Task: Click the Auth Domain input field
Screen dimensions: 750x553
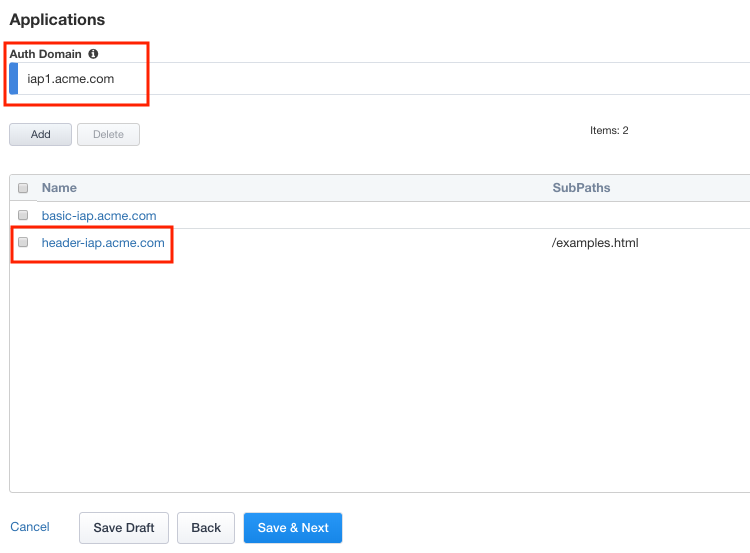Action: pos(380,78)
